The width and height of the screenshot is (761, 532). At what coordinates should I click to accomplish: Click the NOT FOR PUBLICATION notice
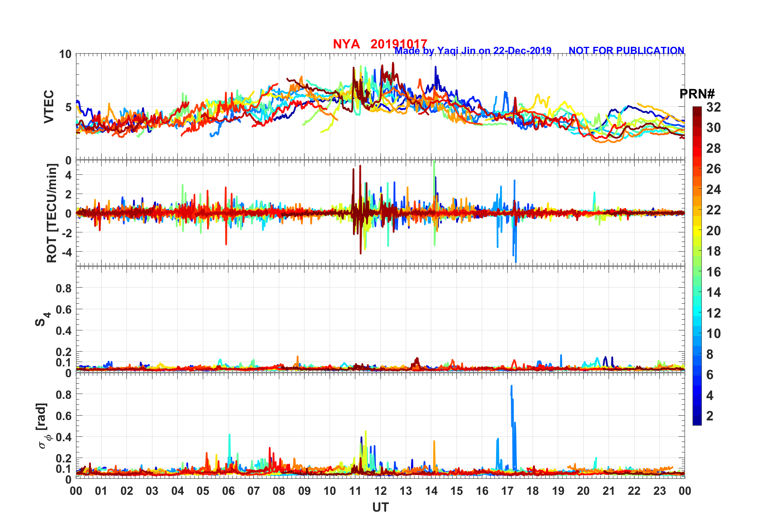tap(627, 51)
